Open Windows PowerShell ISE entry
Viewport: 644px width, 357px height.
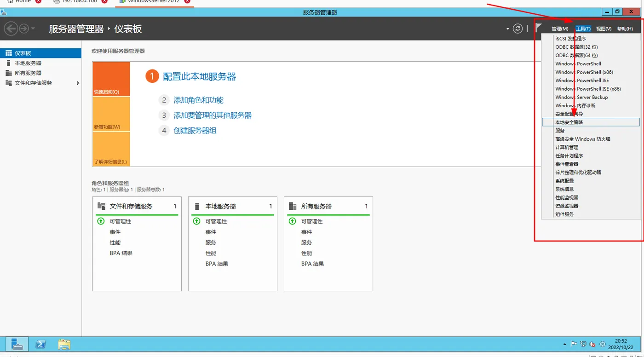(591, 81)
